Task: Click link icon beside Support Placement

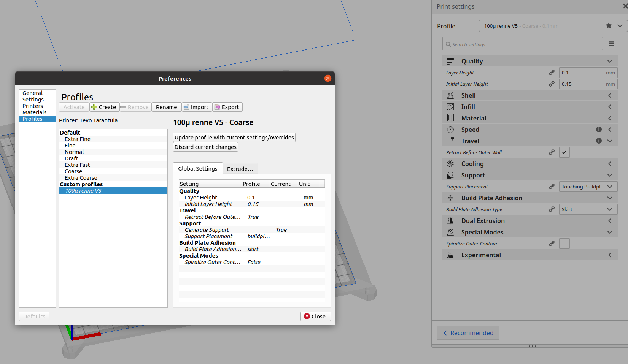Action: click(x=552, y=186)
